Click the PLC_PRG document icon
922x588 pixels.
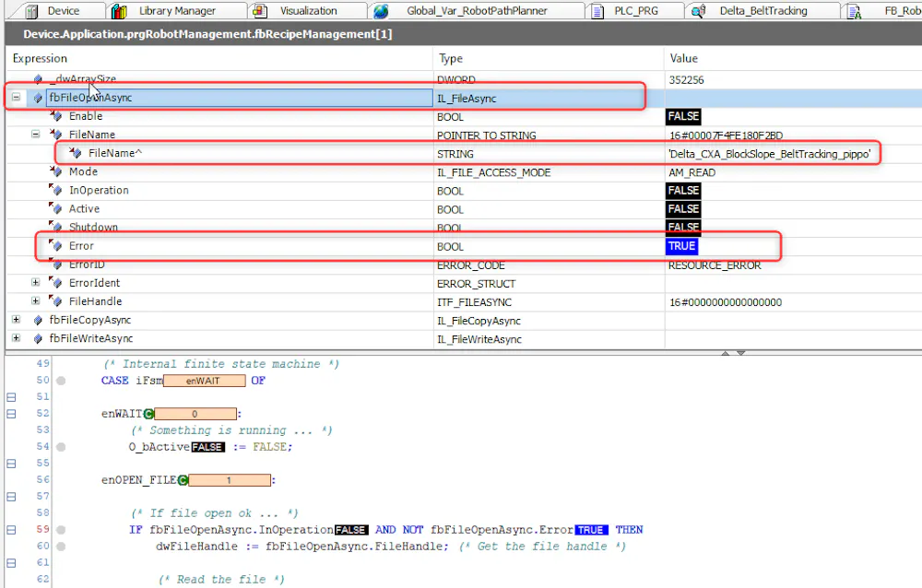597,10
